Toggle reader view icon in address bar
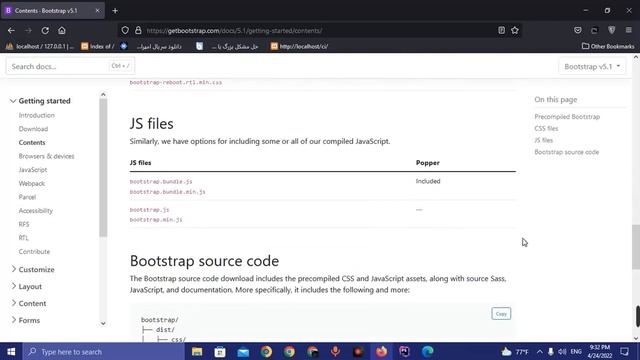The image size is (640, 360). point(501,31)
